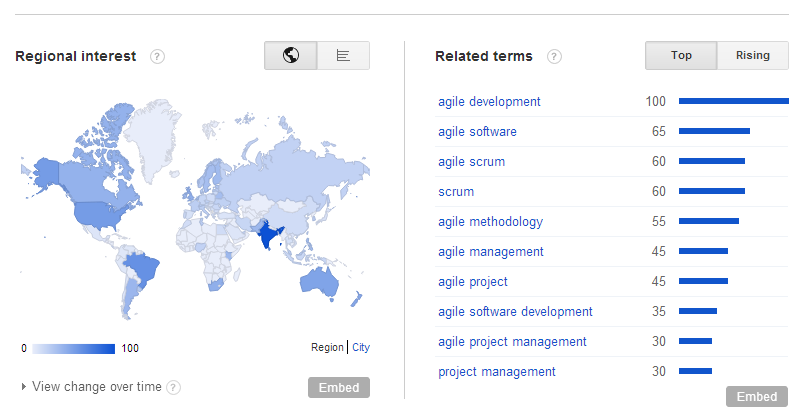This screenshot has width=793, height=419.
Task: Open agile software development link
Action: [515, 312]
